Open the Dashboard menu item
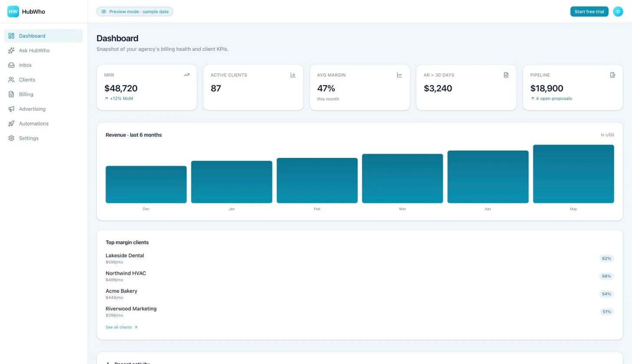This screenshot has width=632, height=364. pos(43,36)
